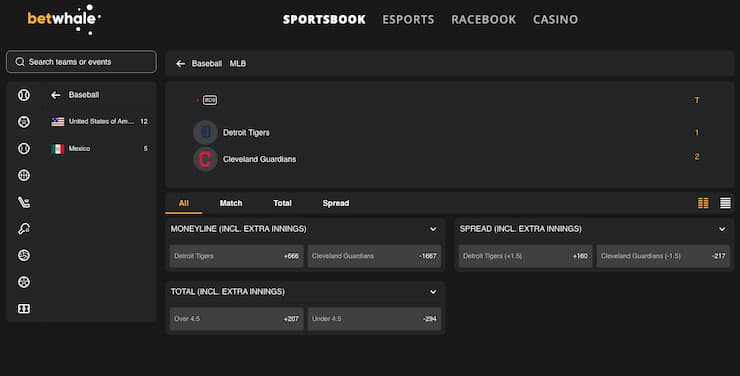Click sidebar back arrow next to Baseball
This screenshot has width=740, height=376.
coord(56,95)
